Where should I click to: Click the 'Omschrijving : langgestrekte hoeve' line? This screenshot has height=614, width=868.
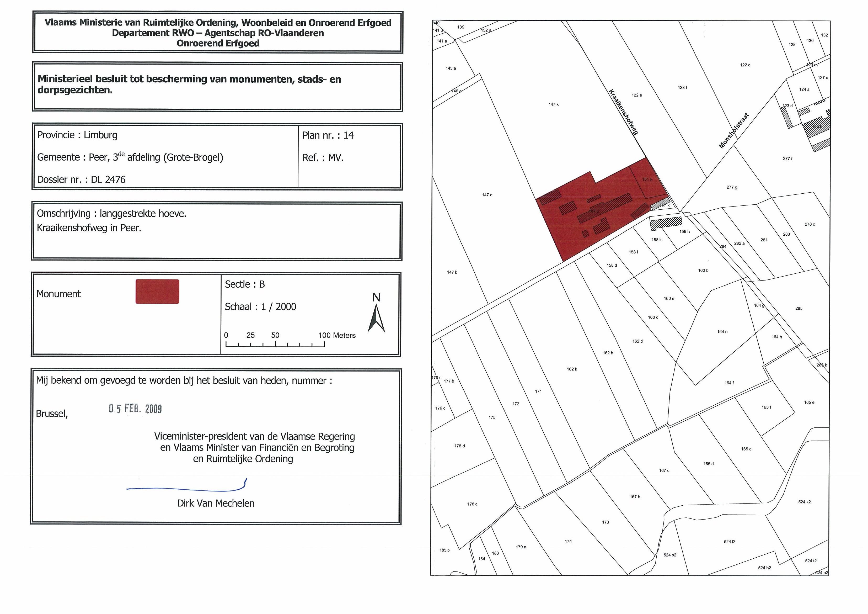click(x=111, y=213)
